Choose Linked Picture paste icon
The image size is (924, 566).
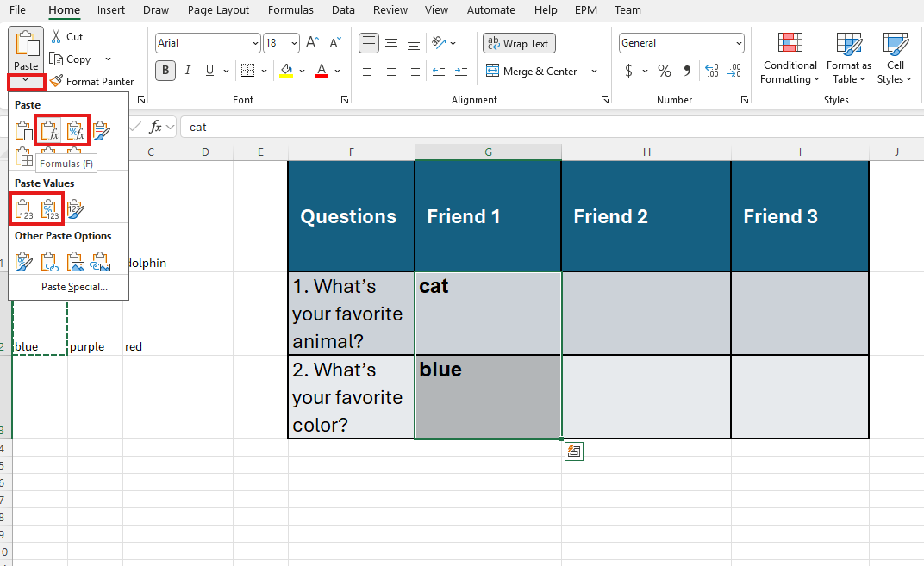click(101, 262)
